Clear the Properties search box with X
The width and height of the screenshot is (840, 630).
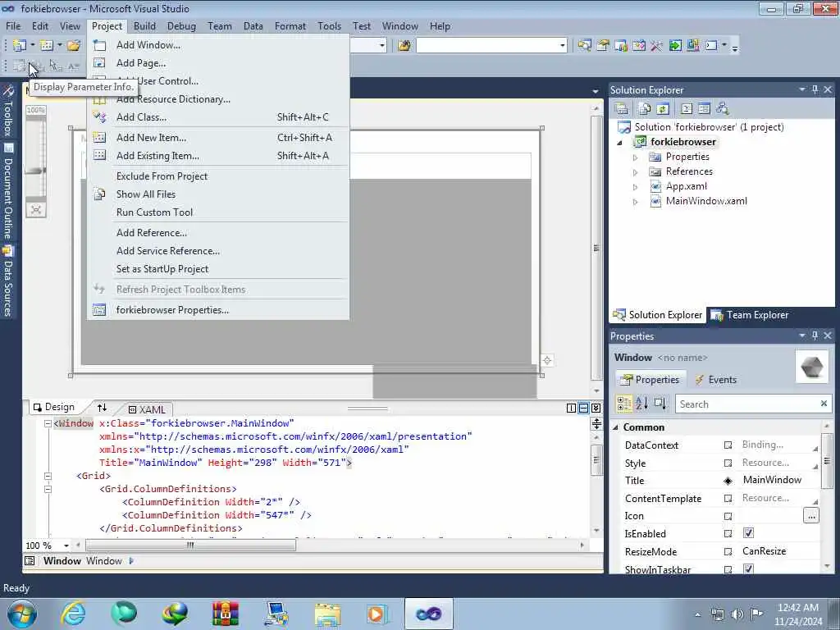point(824,404)
